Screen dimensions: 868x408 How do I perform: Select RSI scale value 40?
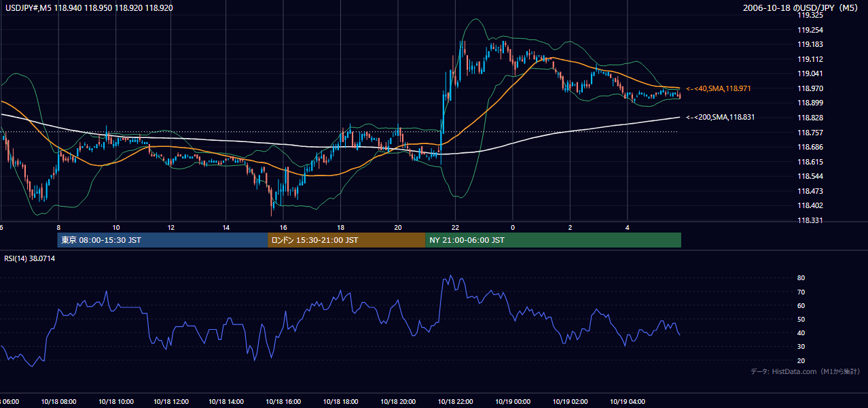coord(801,333)
